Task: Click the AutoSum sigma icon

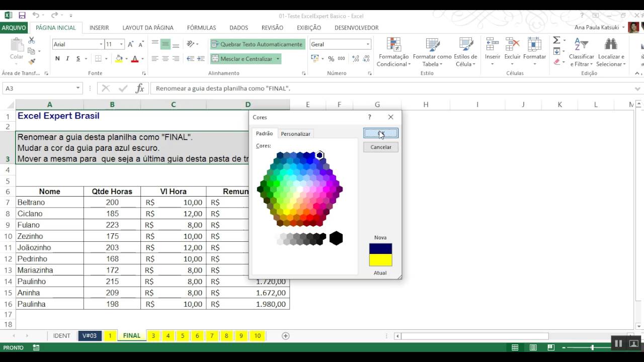Action: pos(556,40)
